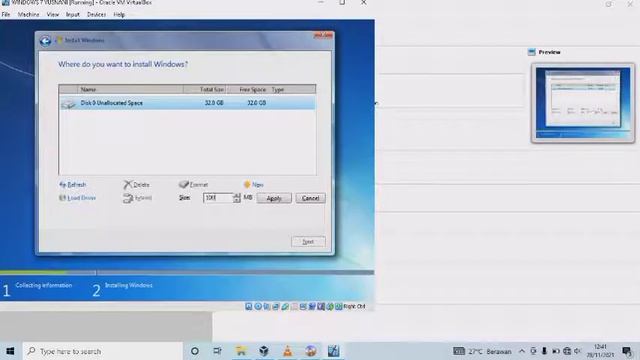
Task: Open the Windows Start menu
Action: [x=11, y=351]
